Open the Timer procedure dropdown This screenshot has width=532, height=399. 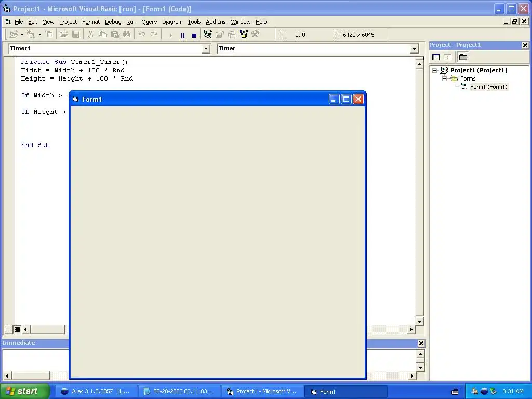414,49
